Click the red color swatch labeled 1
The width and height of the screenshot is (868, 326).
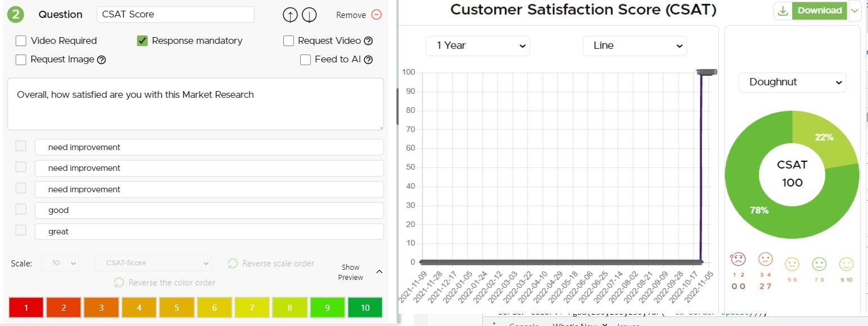pyautogui.click(x=26, y=307)
